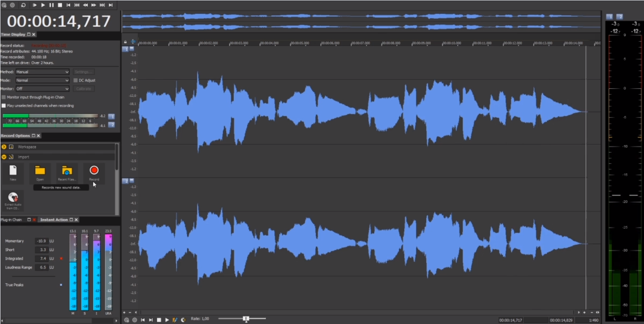Toggle Play unselected channels when recording
The height and width of the screenshot is (324, 644).
click(4, 105)
